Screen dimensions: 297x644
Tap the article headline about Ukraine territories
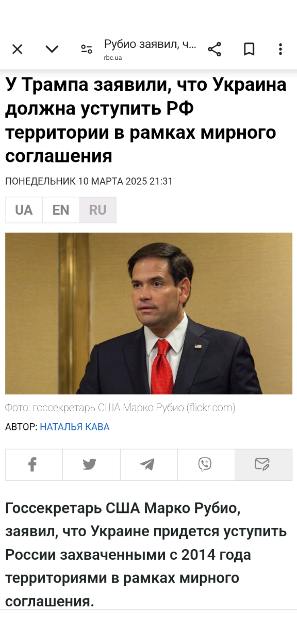(146, 120)
